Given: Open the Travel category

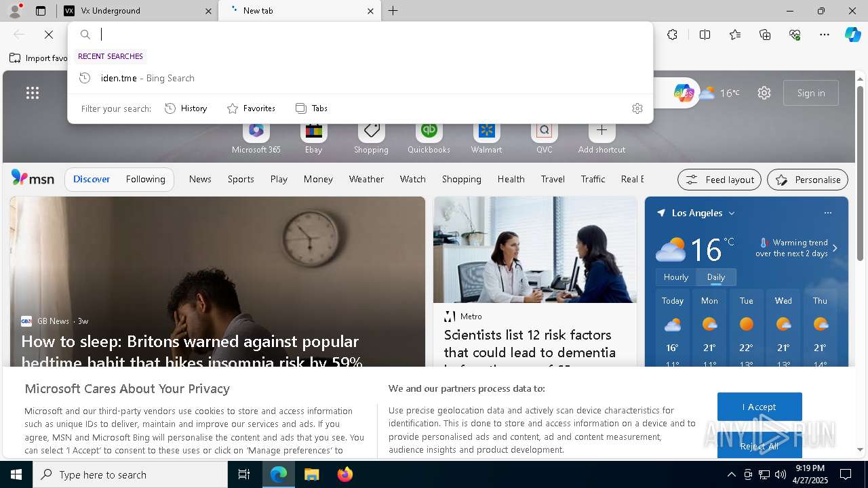Looking at the screenshot, I should tap(553, 179).
